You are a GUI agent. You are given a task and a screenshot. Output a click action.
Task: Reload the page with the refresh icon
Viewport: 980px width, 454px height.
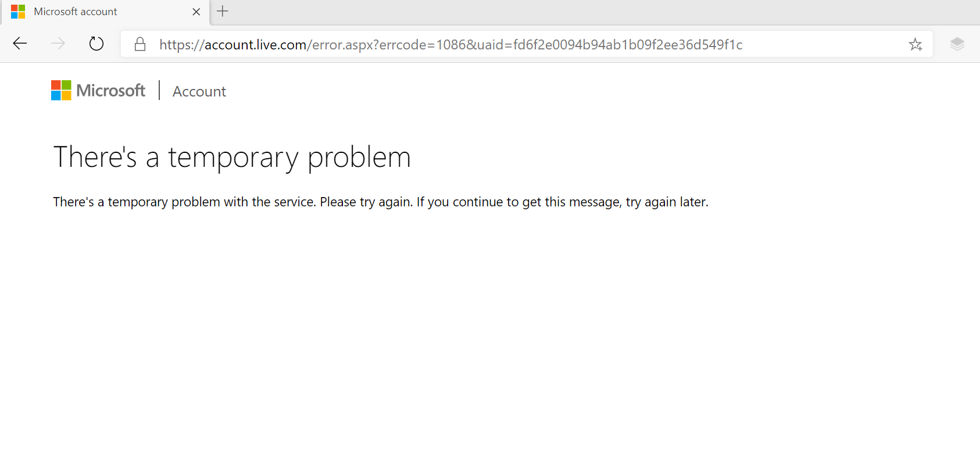click(96, 44)
